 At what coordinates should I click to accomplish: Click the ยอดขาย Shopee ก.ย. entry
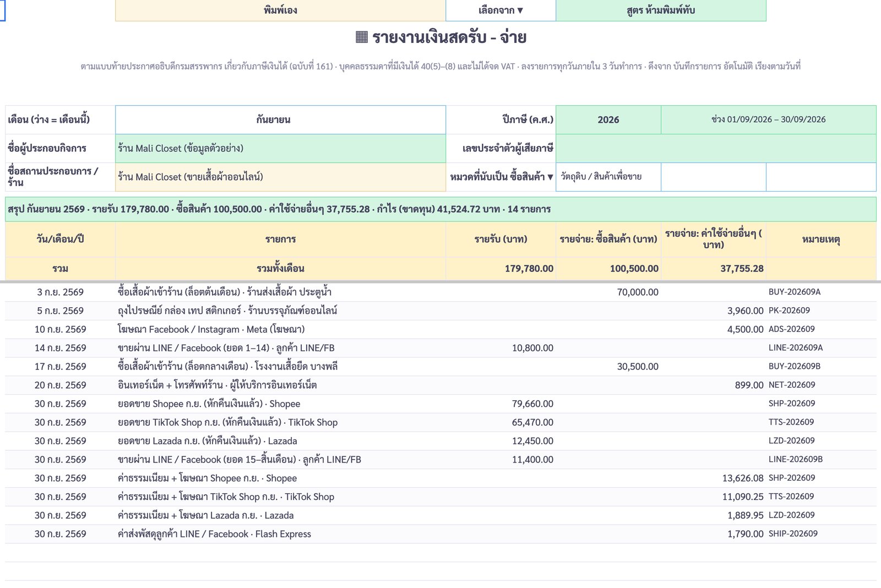[280, 404]
